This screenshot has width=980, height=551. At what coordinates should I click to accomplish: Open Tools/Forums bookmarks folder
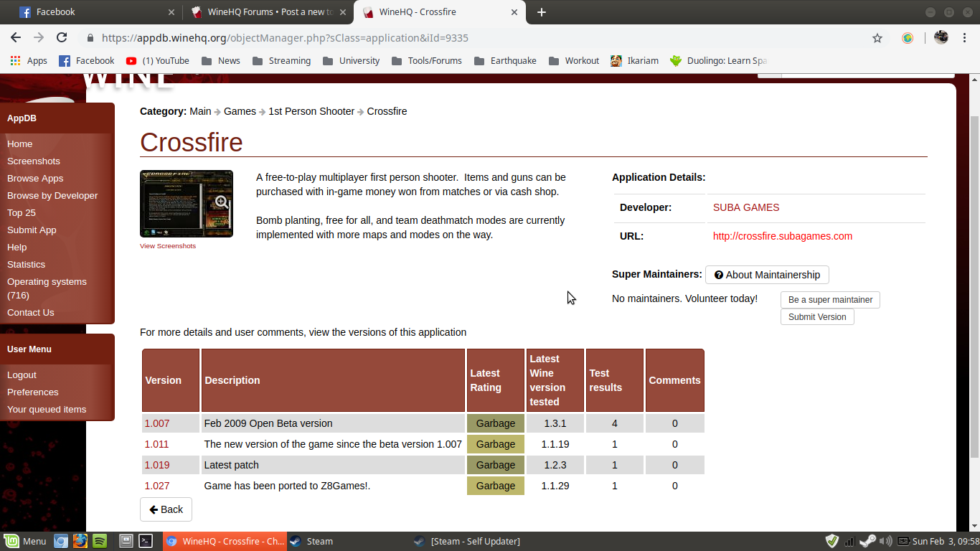426,61
